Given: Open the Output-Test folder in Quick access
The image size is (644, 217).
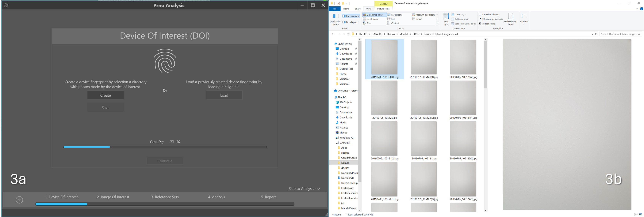Looking at the screenshot, I should point(344,69).
